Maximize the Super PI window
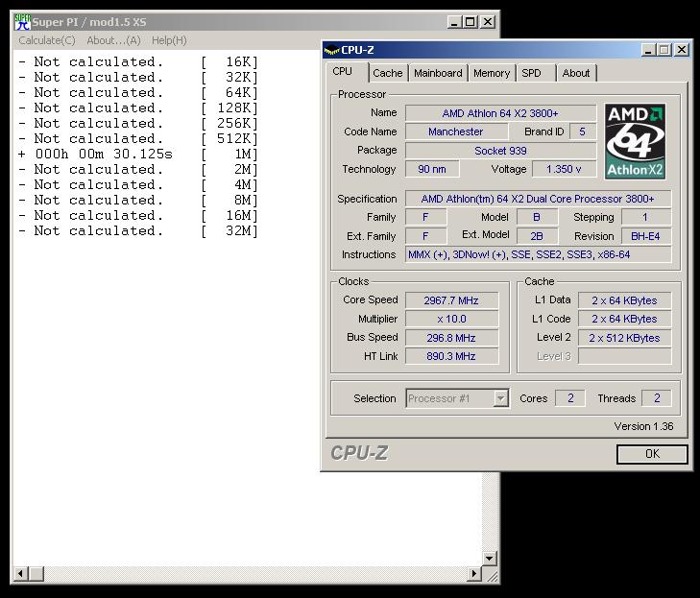 (471, 22)
